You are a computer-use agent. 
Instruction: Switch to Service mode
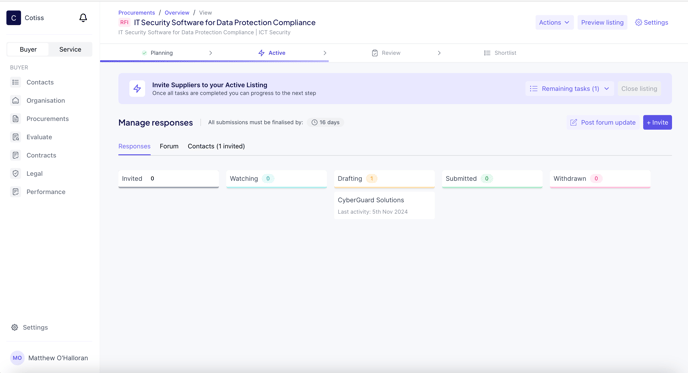[70, 50]
